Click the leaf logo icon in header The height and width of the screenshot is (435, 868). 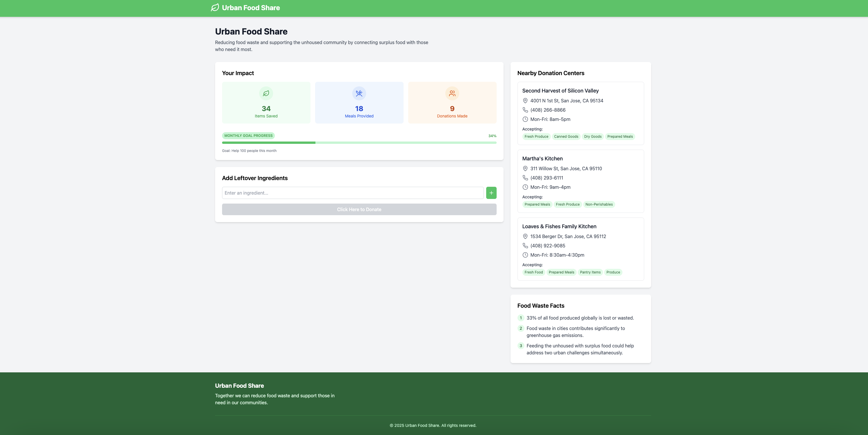[215, 8]
